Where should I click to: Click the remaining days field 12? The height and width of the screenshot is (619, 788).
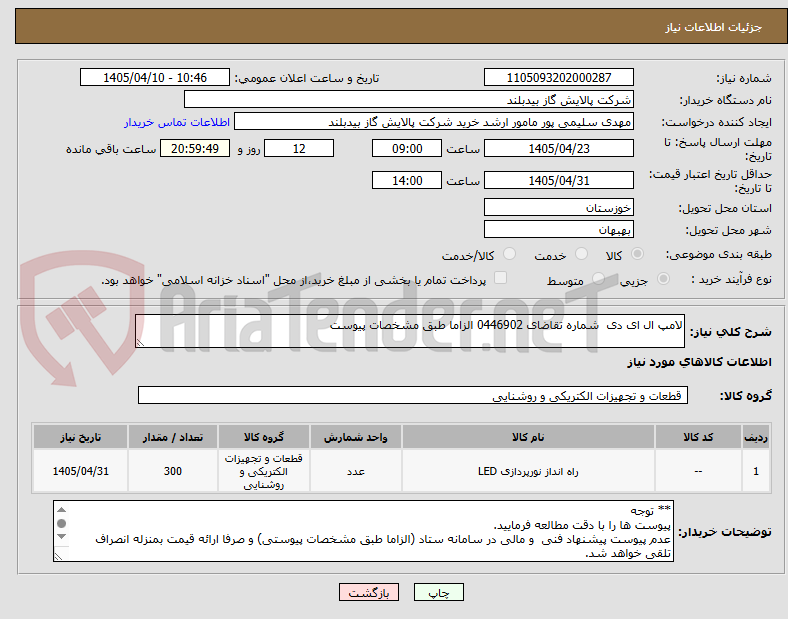299,148
